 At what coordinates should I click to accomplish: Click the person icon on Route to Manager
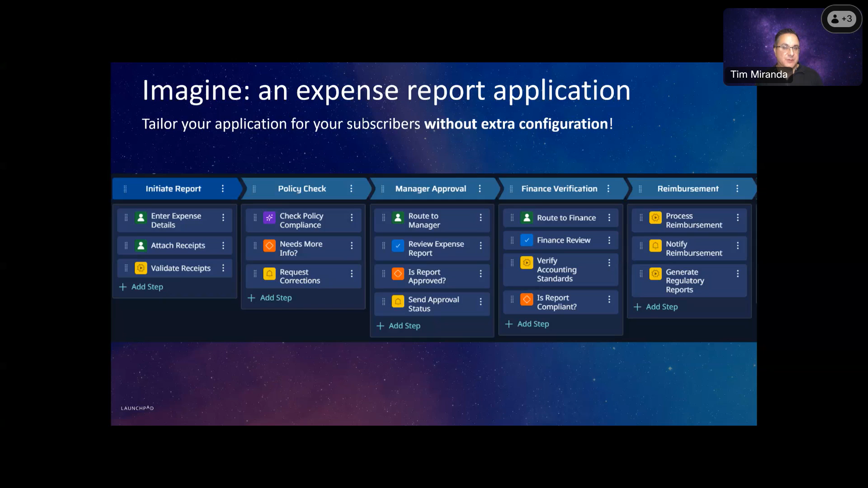click(398, 217)
